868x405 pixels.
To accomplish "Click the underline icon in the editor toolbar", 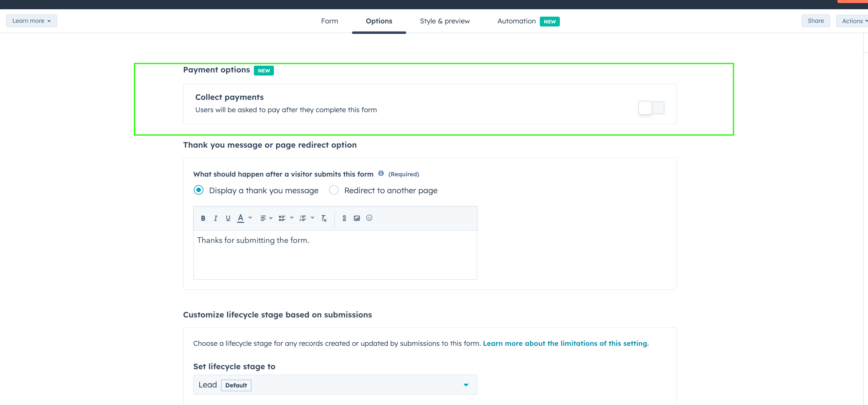I will 228,218.
